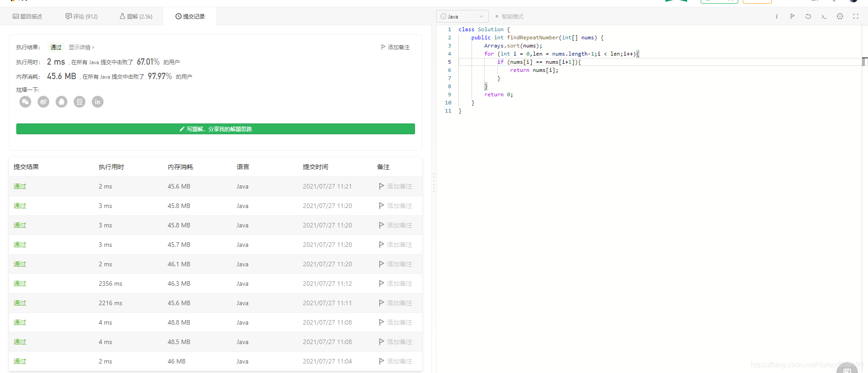This screenshot has width=868, height=373.
Task: Add note flag for 46.1 MB submission
Action: (396, 264)
